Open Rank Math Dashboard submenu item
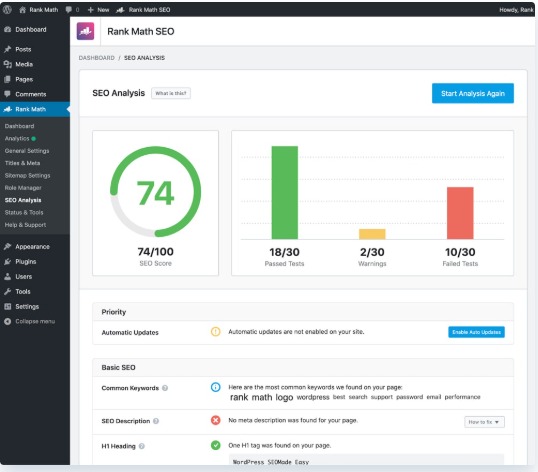Image resolution: width=538 pixels, height=472 pixels. [x=19, y=126]
